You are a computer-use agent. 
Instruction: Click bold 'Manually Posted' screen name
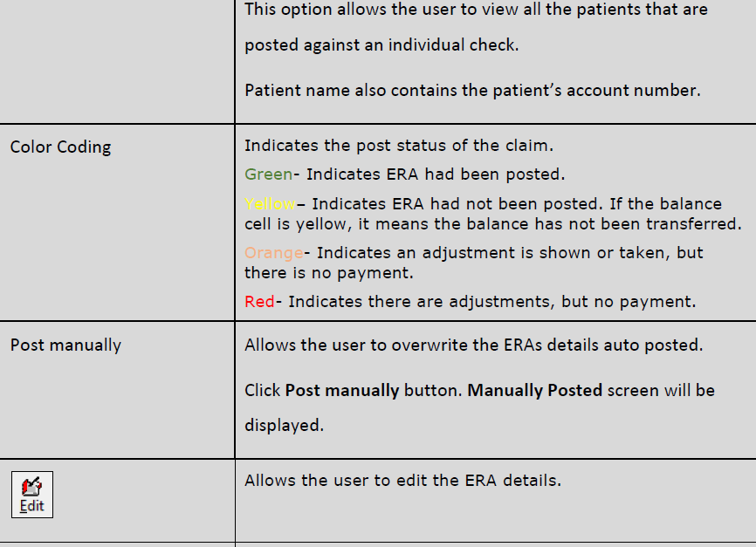click(535, 390)
